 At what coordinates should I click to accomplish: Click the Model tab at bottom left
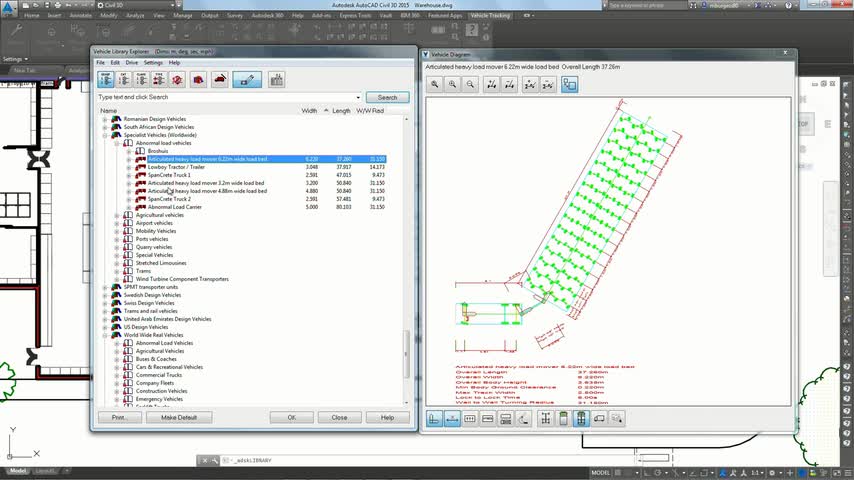click(x=17, y=471)
